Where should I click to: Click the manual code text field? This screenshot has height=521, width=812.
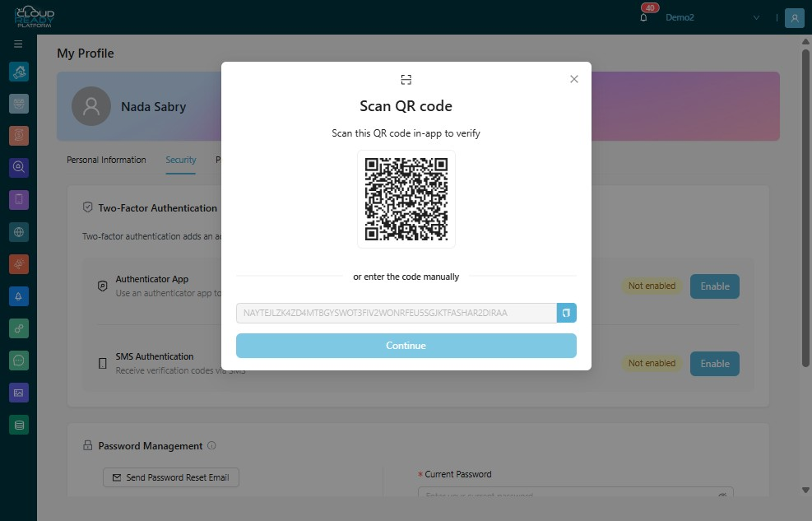click(397, 313)
